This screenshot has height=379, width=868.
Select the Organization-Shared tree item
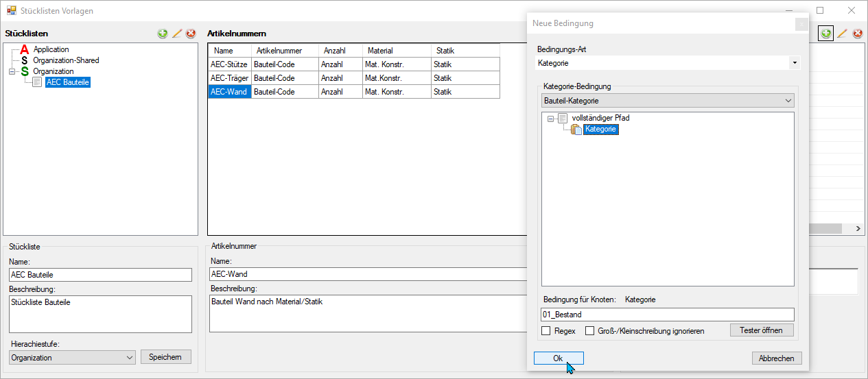pyautogui.click(x=66, y=60)
